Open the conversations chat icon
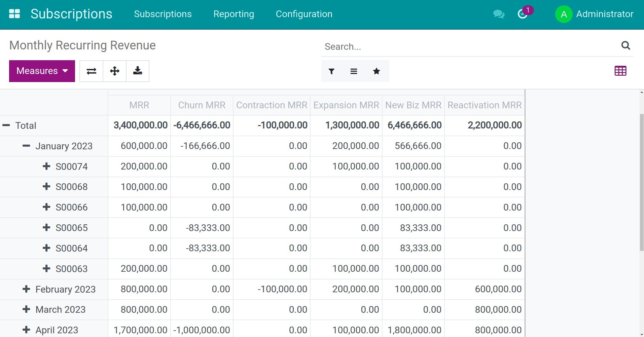This screenshot has height=337, width=644. point(499,14)
